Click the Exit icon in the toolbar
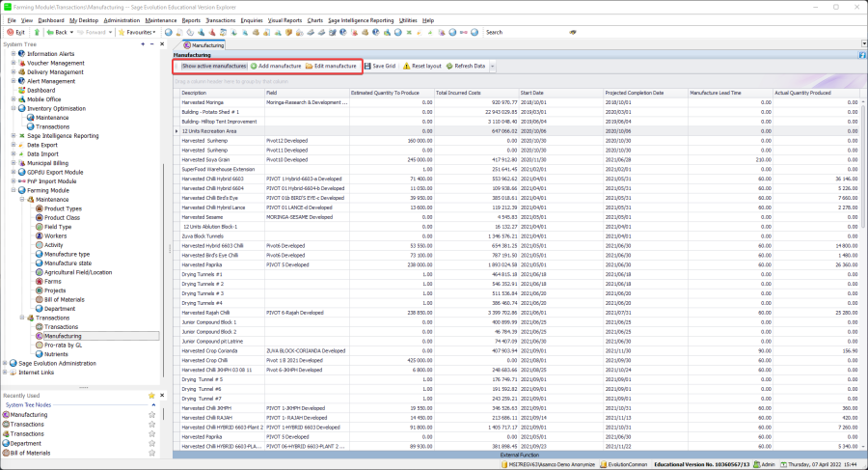Screen dimensions: 868x470 pos(9,32)
